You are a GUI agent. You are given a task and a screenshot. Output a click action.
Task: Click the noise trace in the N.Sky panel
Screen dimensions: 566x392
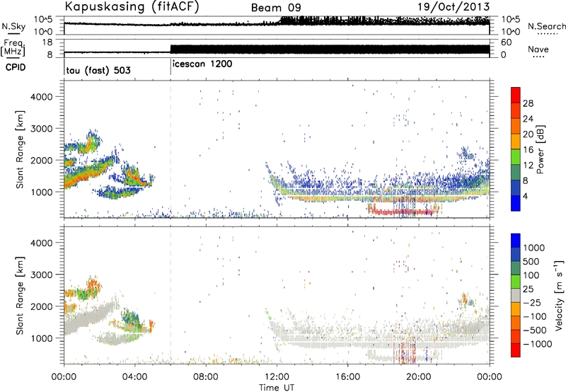(x=277, y=23)
